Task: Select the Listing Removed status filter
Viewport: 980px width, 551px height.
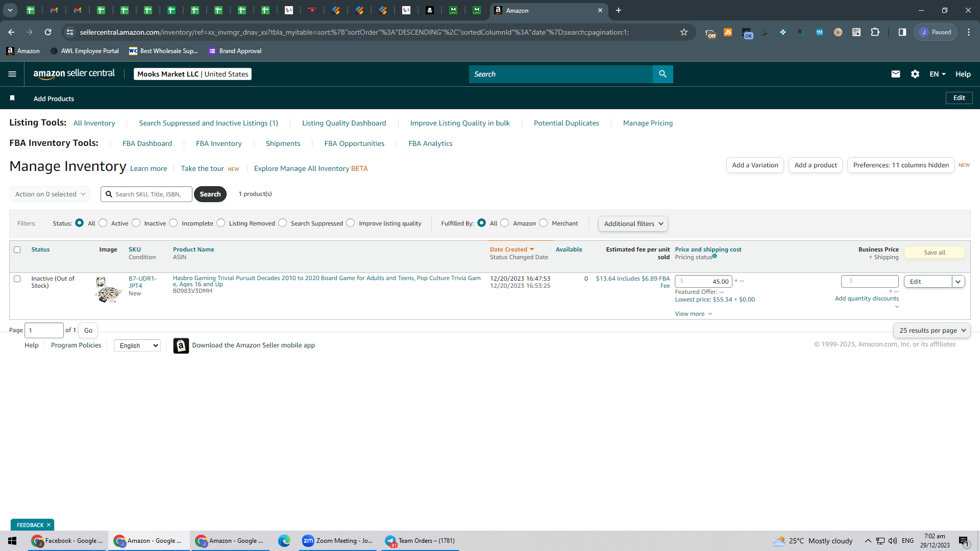Action: point(221,223)
